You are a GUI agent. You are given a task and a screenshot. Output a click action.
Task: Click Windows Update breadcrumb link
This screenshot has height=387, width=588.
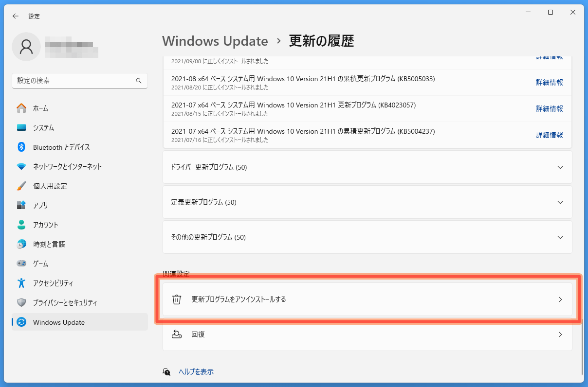pos(215,41)
